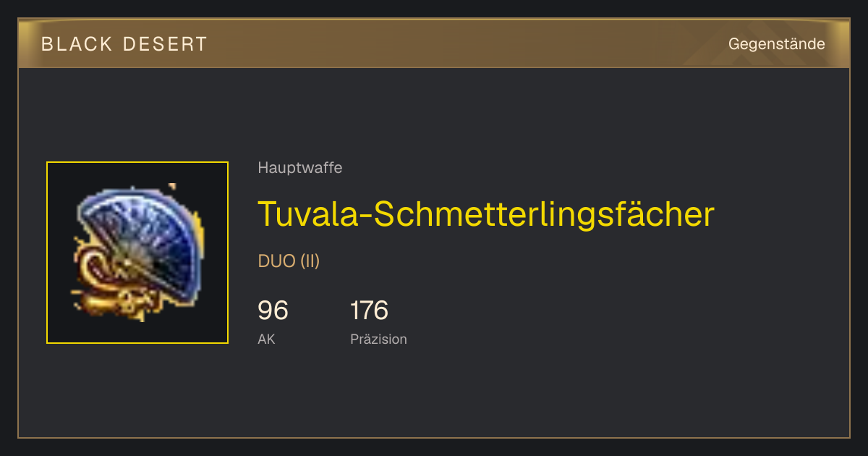Select the DUO (II) enhancement level
The height and width of the screenshot is (456, 868).
point(289,261)
